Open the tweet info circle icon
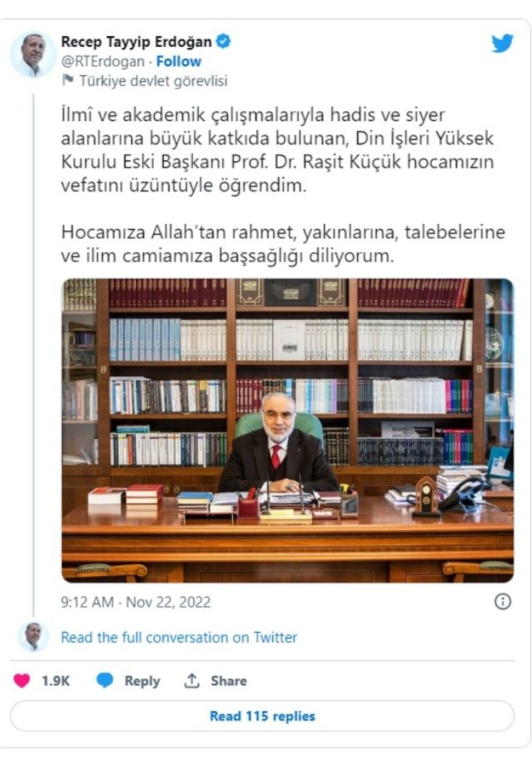The image size is (532, 770). pos(503,602)
